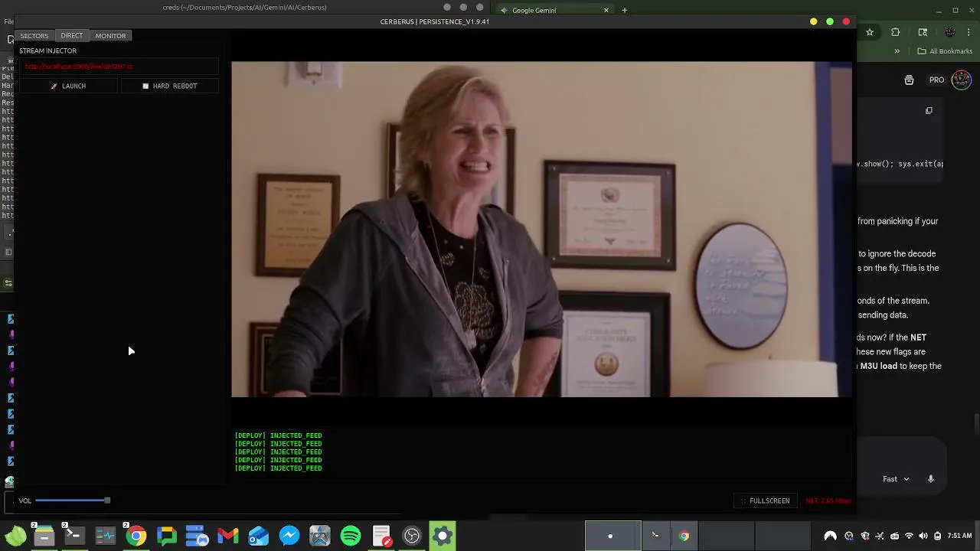
Task: Open the system monitor taskbar icon
Action: (x=105, y=536)
